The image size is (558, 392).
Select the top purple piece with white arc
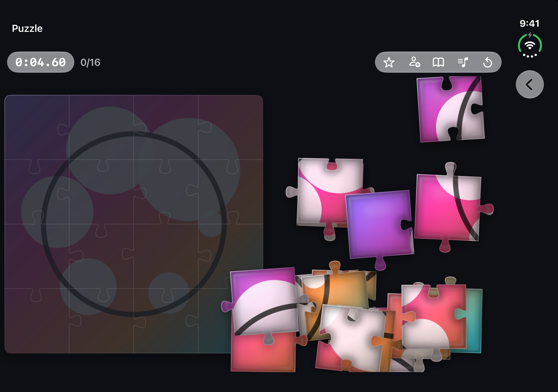click(450, 109)
